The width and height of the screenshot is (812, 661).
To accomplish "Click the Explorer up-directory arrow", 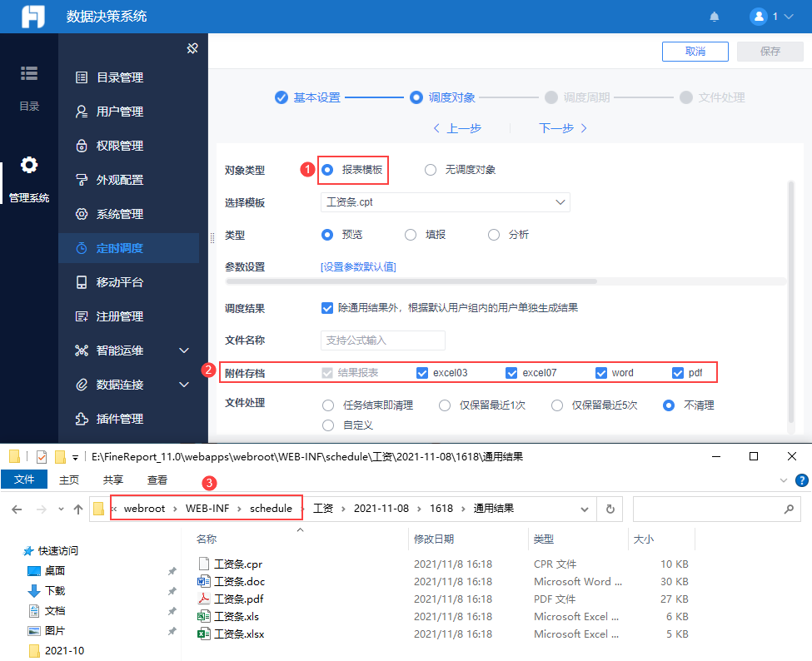I will (78, 509).
